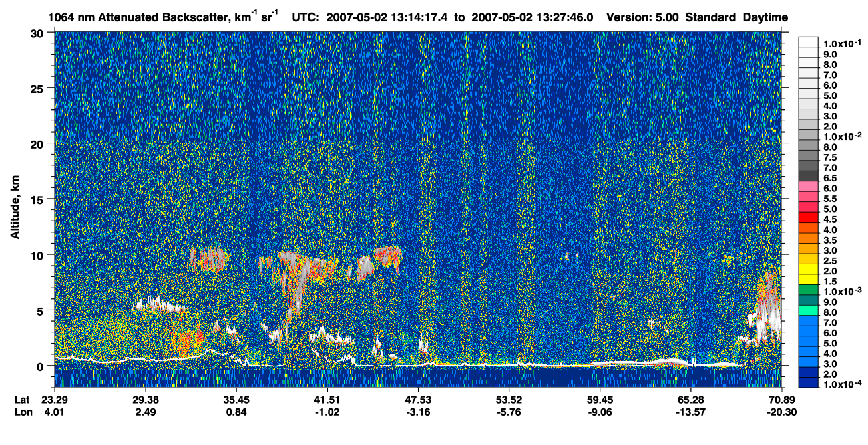Screen dimensions: 868x445
Task: Click the longitude value '-1.02'
Action: click(x=327, y=412)
